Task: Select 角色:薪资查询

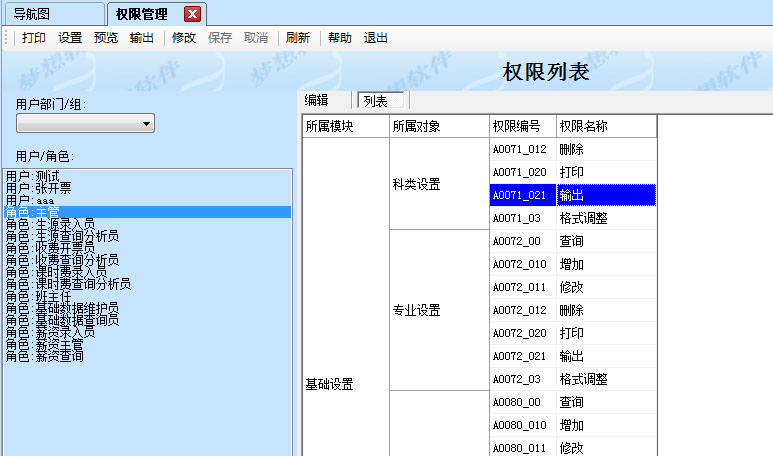Action: coord(147,356)
